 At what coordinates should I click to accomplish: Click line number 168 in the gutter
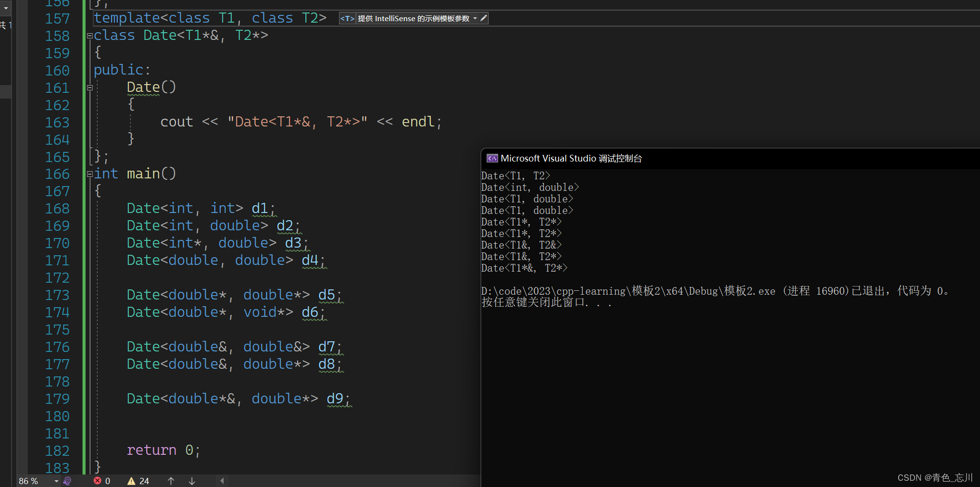[x=57, y=209]
